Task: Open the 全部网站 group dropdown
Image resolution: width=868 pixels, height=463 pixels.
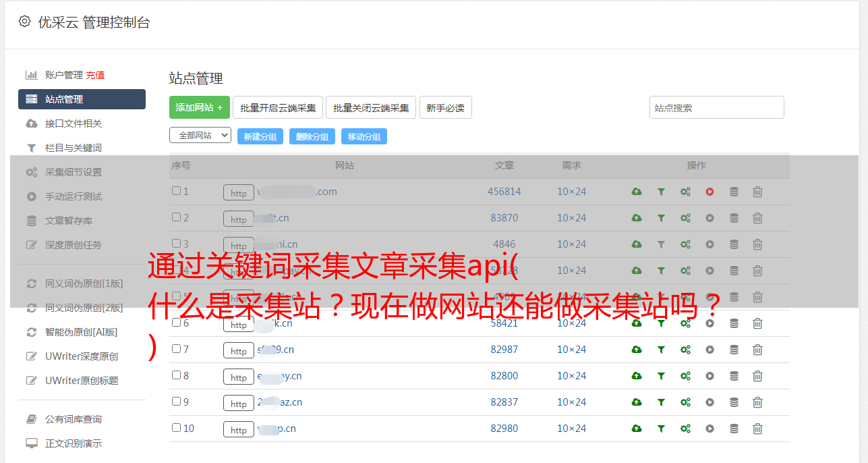Action: click(200, 136)
